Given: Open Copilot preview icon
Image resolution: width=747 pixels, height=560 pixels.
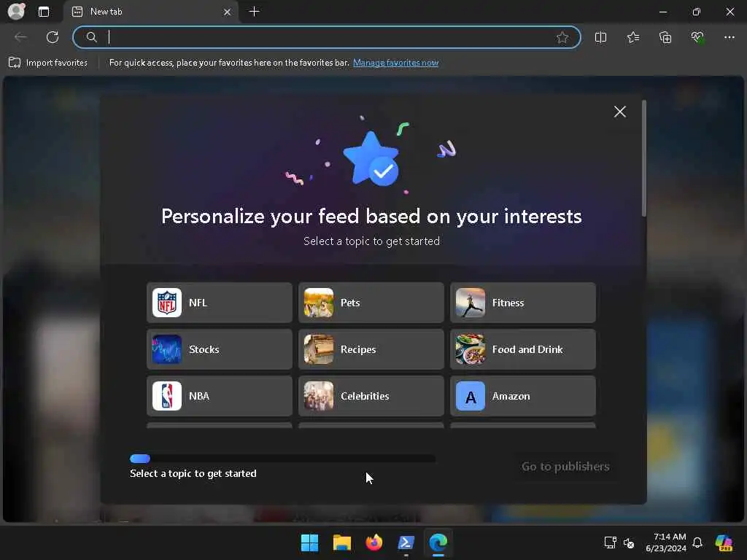Looking at the screenshot, I should pos(724,542).
